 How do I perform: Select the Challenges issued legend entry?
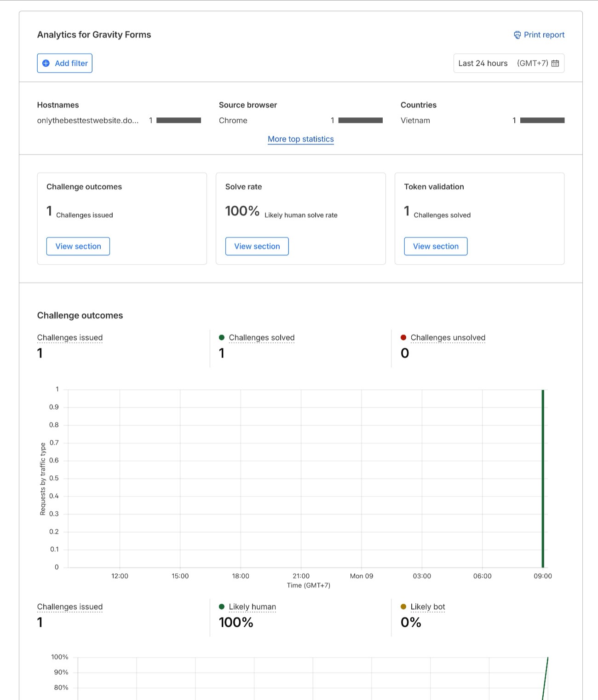(69, 337)
